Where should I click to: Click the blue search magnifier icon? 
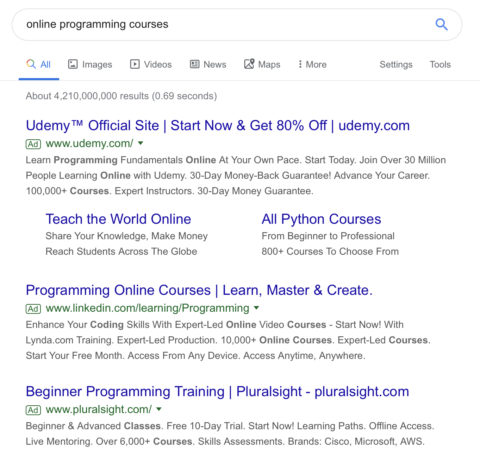pyautogui.click(x=441, y=24)
